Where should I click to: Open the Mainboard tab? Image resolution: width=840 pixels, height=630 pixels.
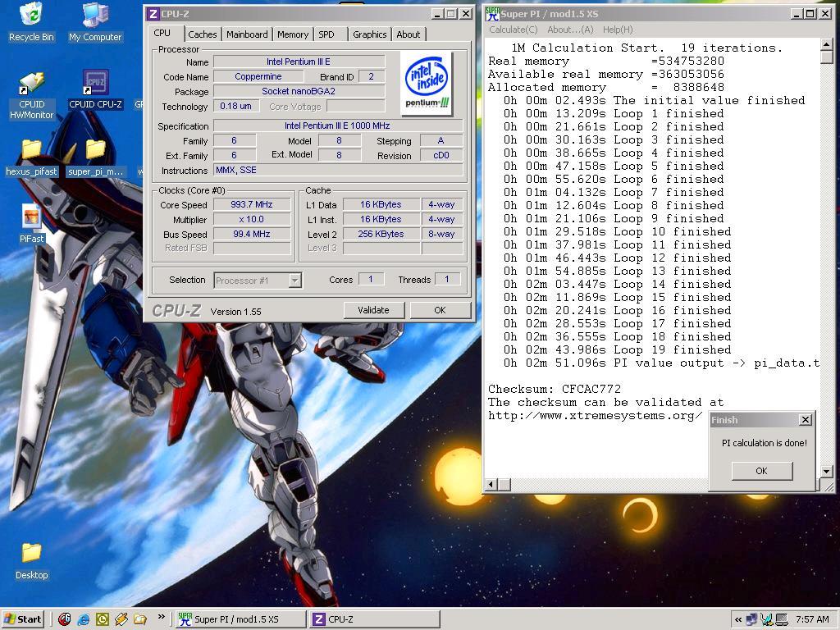(x=247, y=34)
